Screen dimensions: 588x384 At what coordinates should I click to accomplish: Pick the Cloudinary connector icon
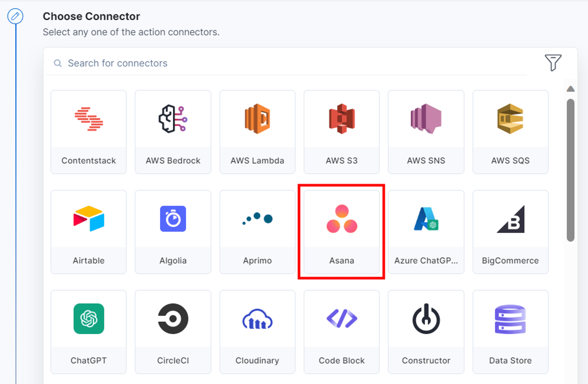click(257, 319)
